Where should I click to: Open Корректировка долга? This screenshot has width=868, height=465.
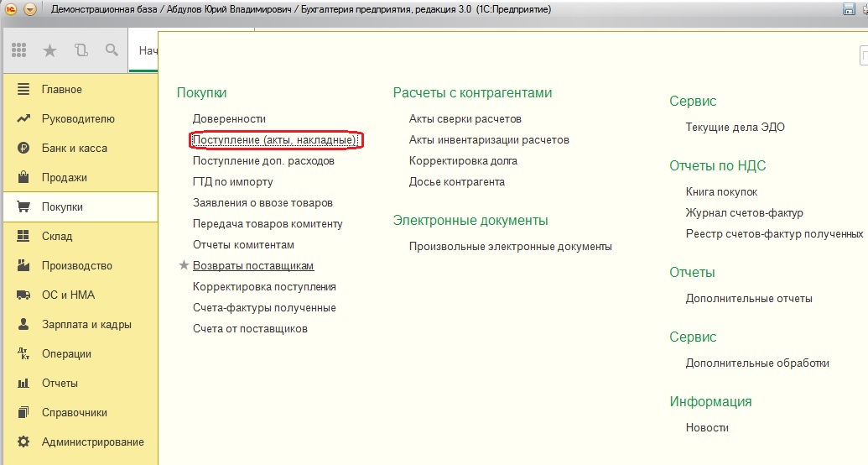pyautogui.click(x=463, y=160)
